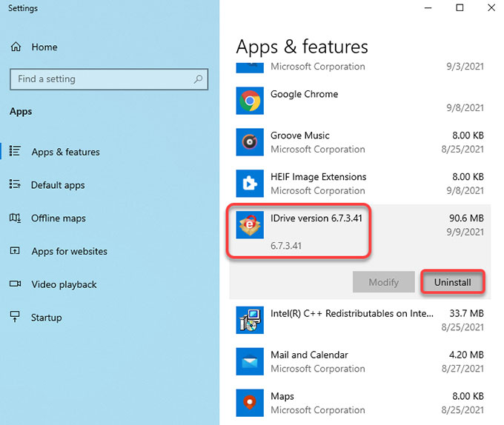This screenshot has height=425, width=504.
Task: Go to Default apps section
Action: 58,185
